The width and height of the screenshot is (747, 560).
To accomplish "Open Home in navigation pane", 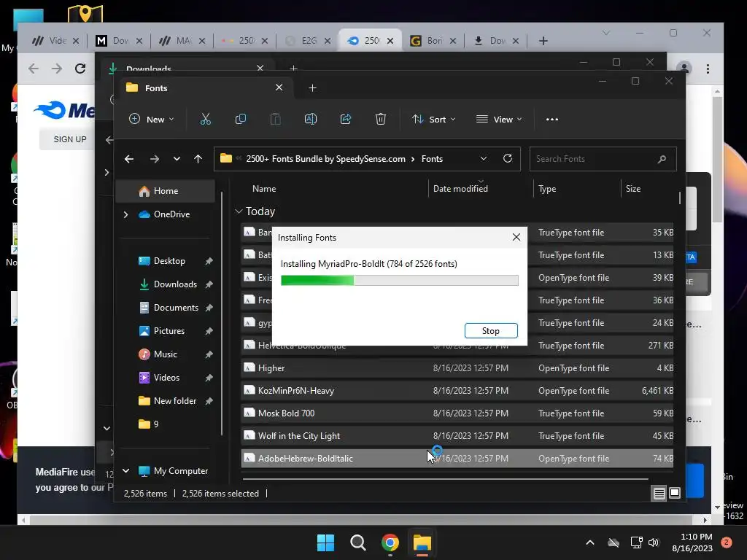I will click(166, 191).
